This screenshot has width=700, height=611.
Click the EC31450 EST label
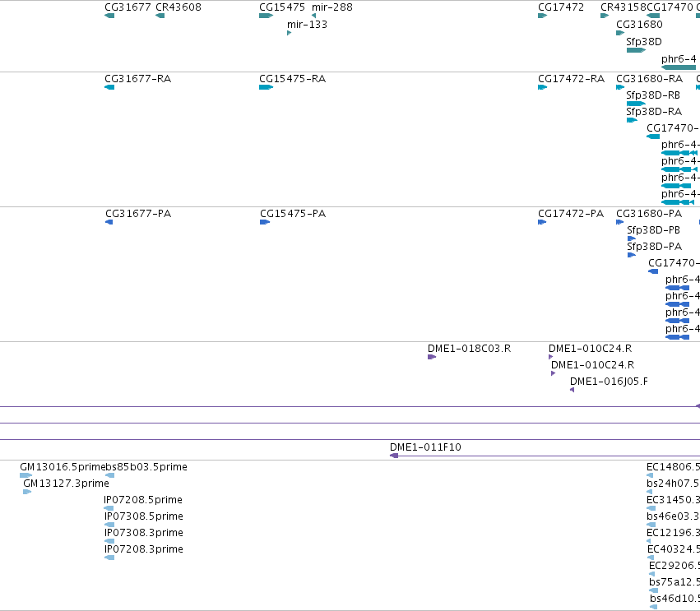(x=673, y=500)
